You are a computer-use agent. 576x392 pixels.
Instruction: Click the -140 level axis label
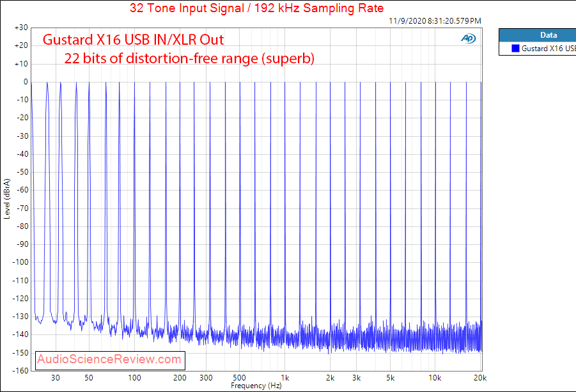[20, 334]
